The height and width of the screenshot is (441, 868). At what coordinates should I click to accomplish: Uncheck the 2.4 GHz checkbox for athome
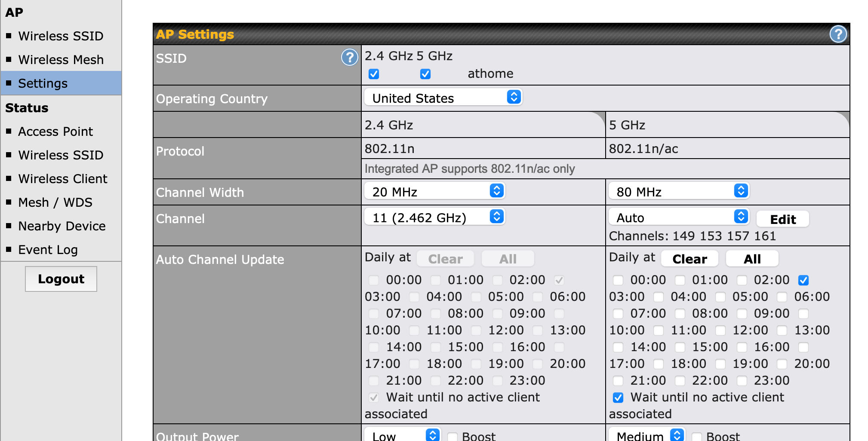click(x=374, y=74)
